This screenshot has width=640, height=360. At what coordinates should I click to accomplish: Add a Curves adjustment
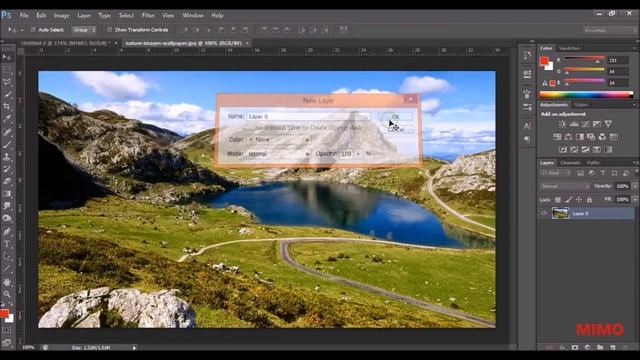tap(585, 124)
